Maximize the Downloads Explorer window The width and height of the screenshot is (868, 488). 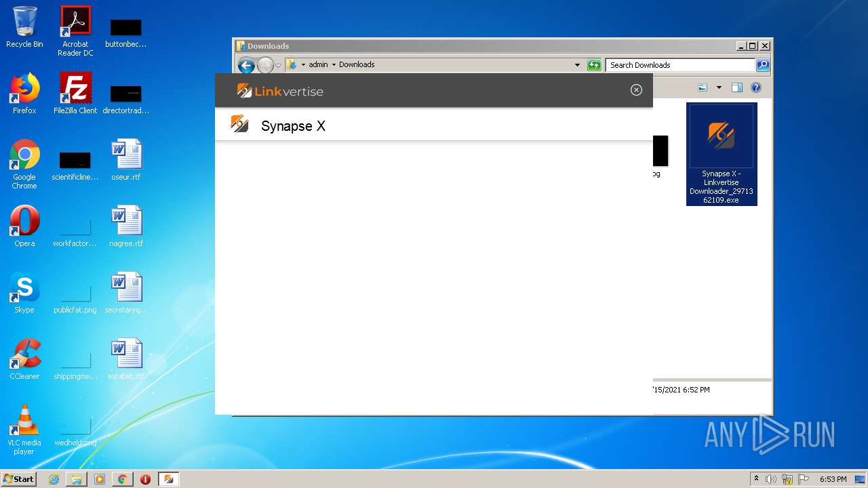click(x=752, y=46)
